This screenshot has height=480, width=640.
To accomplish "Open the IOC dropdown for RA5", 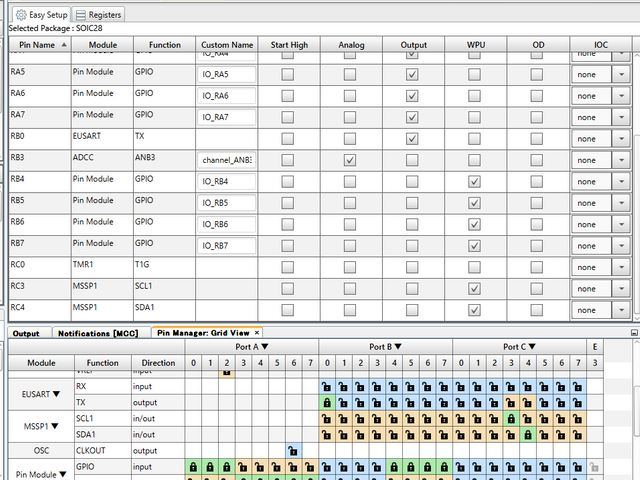I will point(620,74).
